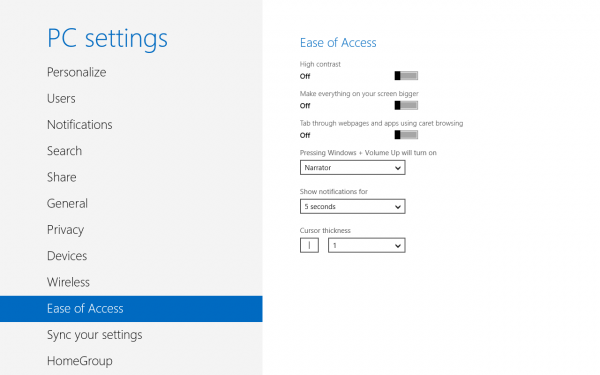The width and height of the screenshot is (600, 375).
Task: Go to Privacy settings
Action: pyautogui.click(x=65, y=230)
